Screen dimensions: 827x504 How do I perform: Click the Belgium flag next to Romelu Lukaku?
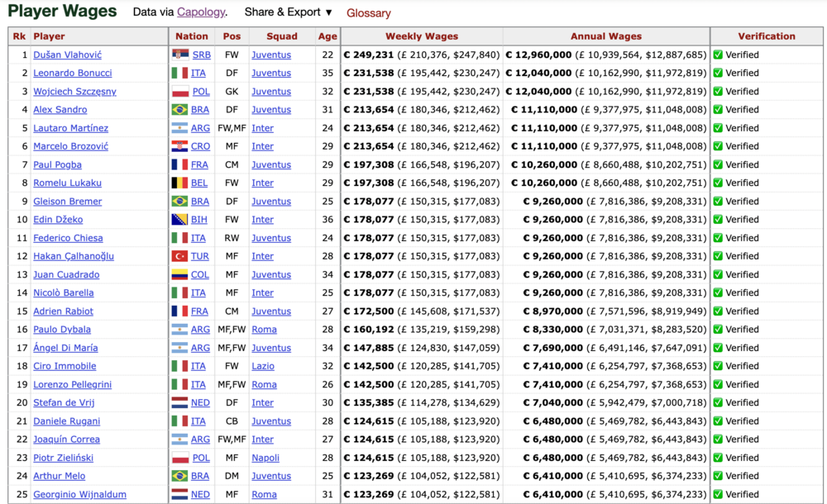(179, 183)
